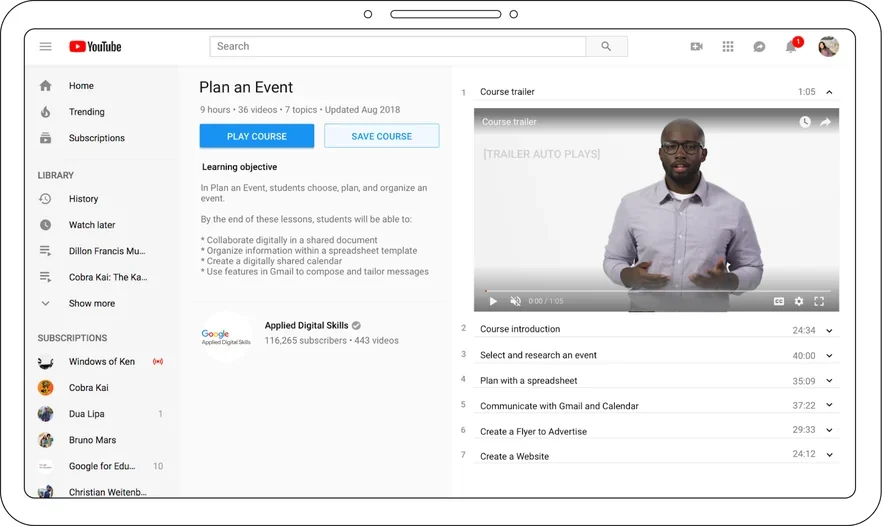Click the Cobra Kai channel avatar
This screenshot has width=884, height=526.
click(46, 387)
